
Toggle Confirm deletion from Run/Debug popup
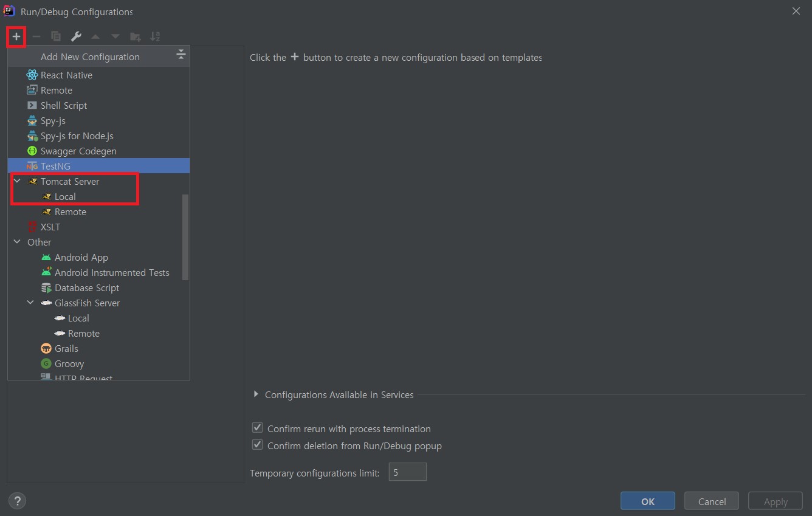coord(257,445)
